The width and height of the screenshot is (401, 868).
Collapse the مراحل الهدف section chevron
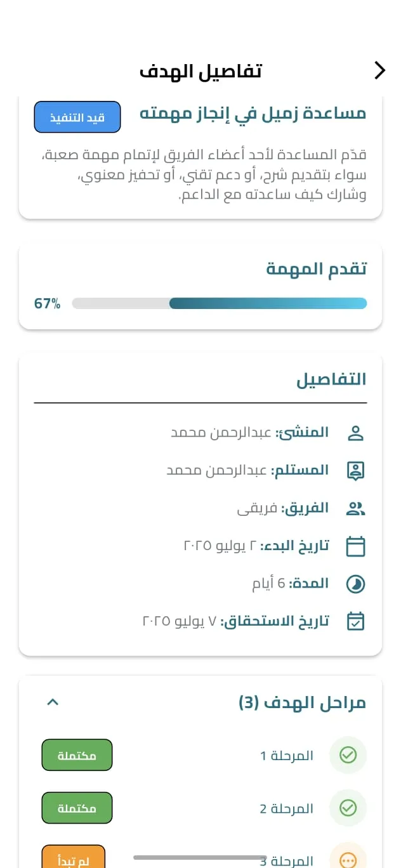point(53,702)
